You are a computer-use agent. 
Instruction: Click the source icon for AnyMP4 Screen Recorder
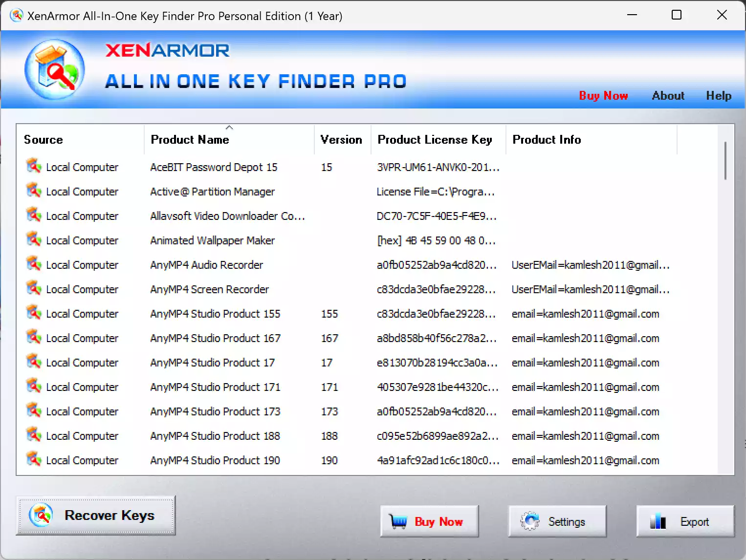click(34, 288)
